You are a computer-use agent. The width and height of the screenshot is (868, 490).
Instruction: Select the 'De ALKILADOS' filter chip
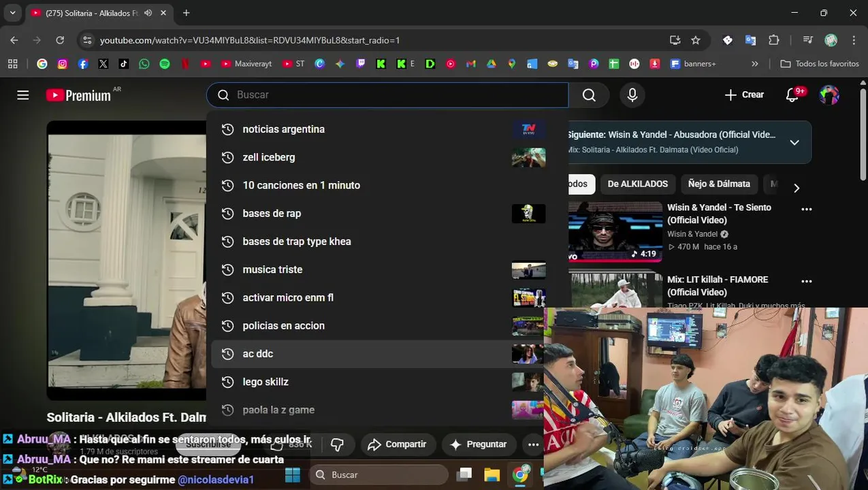pos(638,184)
